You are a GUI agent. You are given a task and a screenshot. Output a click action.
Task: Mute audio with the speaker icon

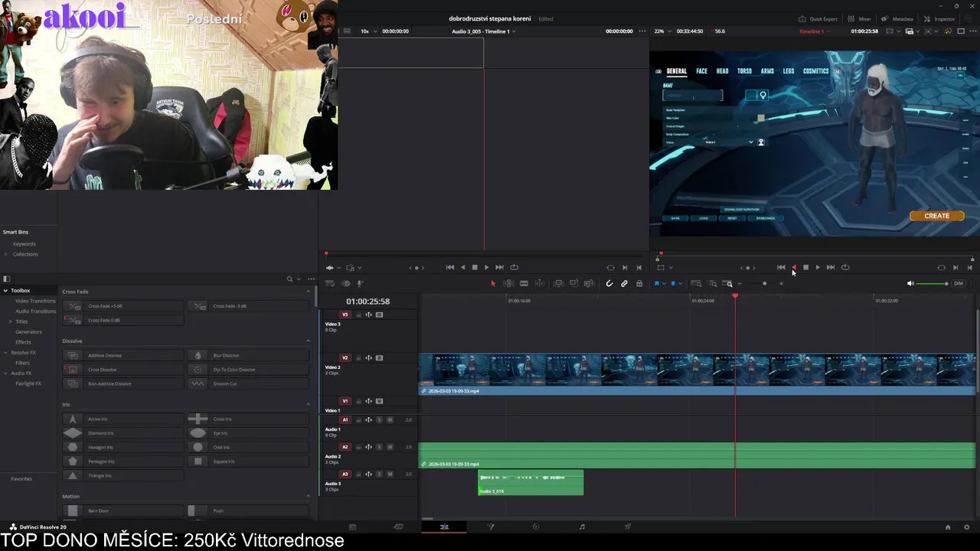[x=910, y=283]
